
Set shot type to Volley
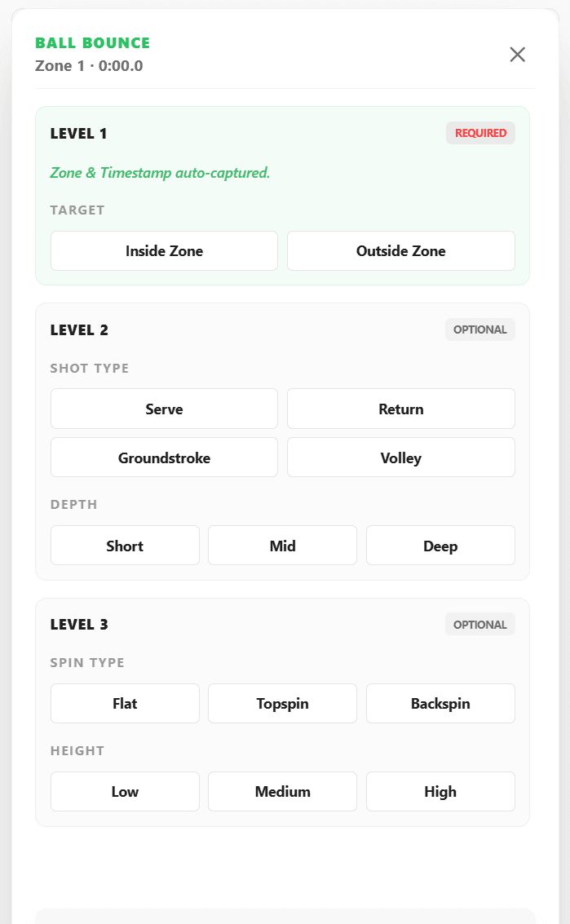point(401,458)
